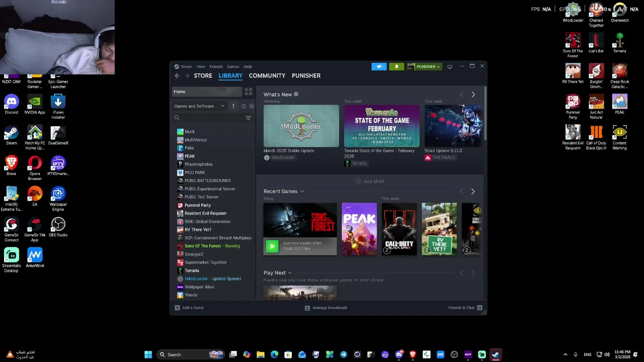Open Deep Rock Galactic desktop shortcut

click(x=619, y=77)
